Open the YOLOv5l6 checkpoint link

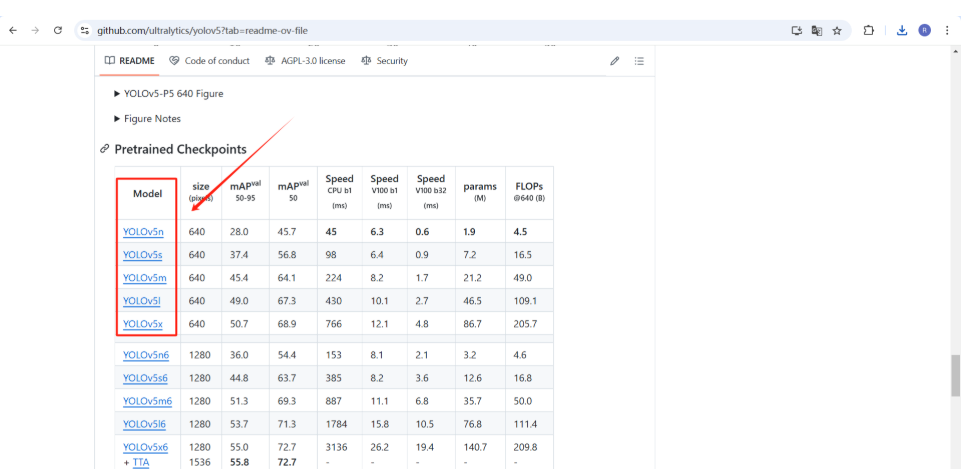click(144, 424)
